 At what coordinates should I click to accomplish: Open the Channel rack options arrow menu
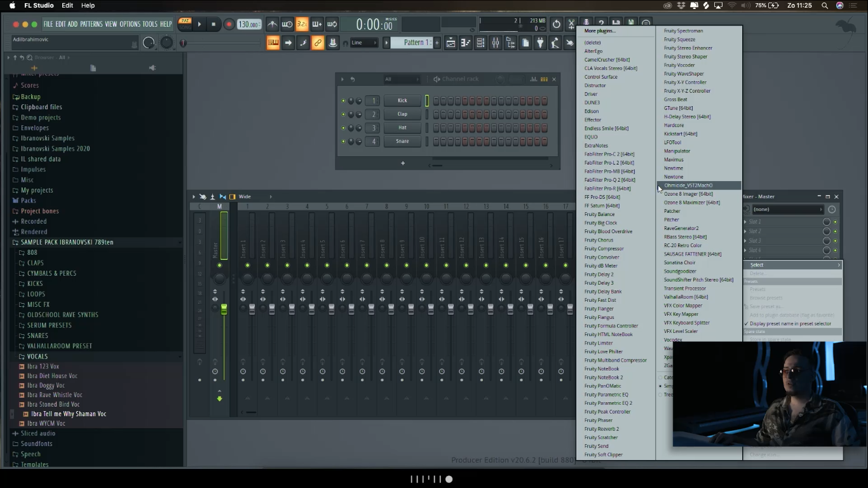point(342,79)
